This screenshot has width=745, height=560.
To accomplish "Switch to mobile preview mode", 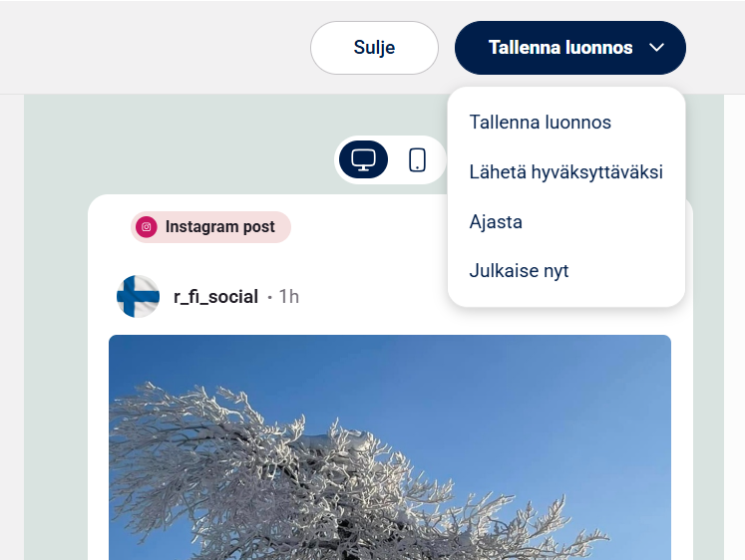I will [417, 159].
